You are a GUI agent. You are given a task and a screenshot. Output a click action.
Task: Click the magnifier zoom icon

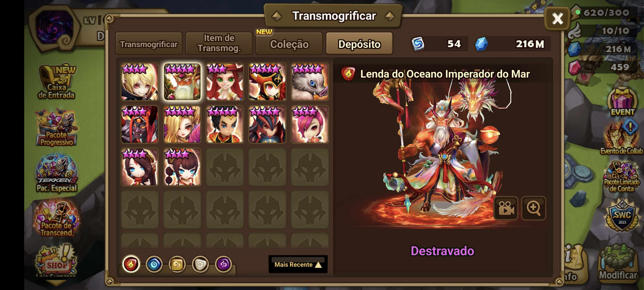point(534,208)
